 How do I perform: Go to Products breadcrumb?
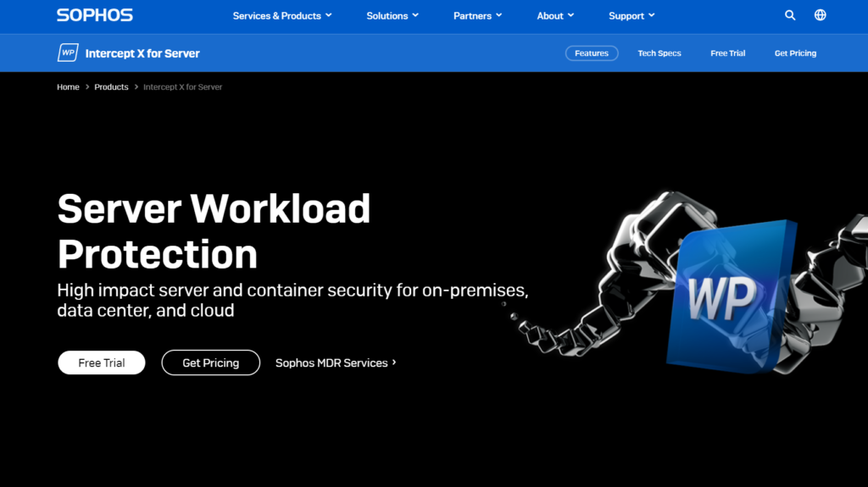[x=111, y=87]
